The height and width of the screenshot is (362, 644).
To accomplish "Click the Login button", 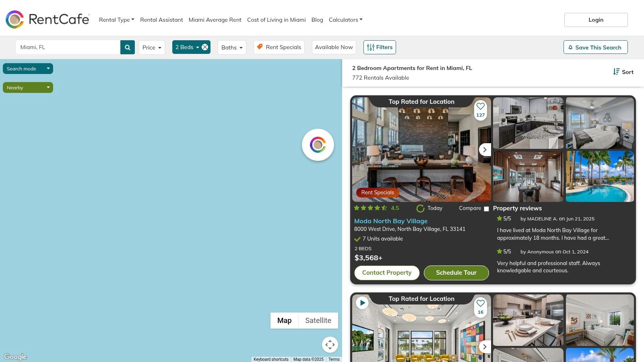I will pyautogui.click(x=596, y=20).
